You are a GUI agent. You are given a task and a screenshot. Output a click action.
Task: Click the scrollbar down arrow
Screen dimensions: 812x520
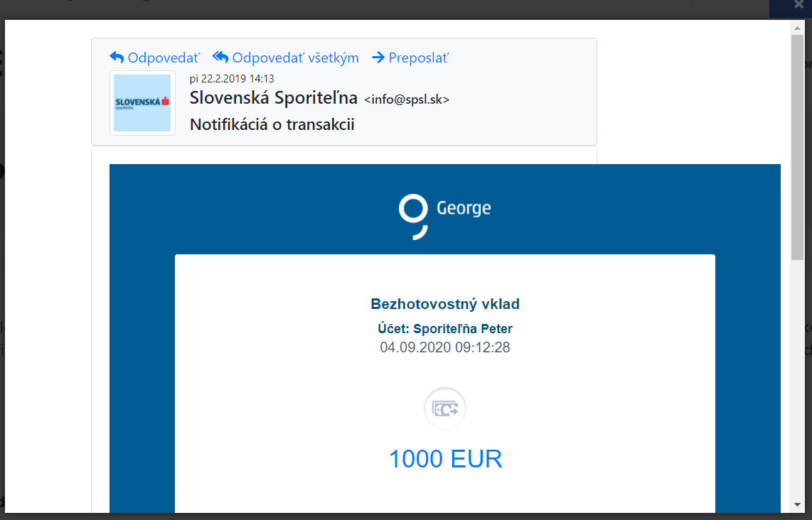(797, 505)
